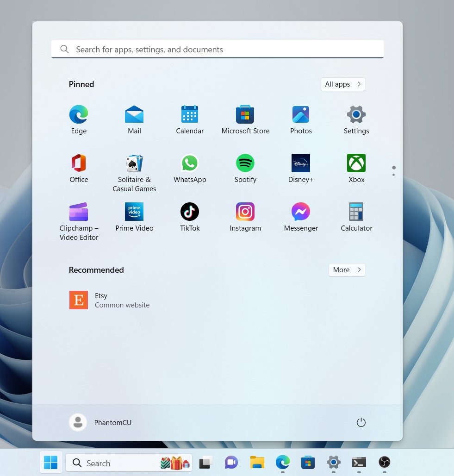Click the Windows Start button on the taskbar

pos(51,462)
